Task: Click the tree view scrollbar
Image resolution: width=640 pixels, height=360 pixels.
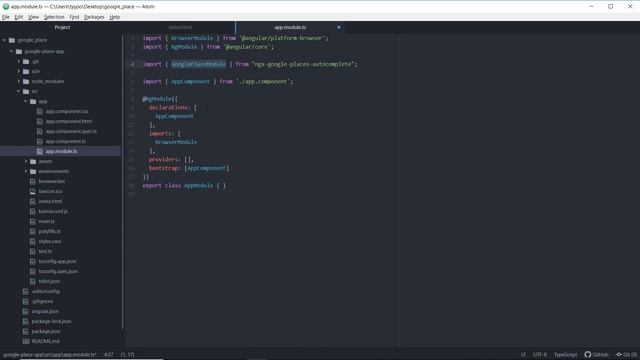Action: tap(122, 182)
